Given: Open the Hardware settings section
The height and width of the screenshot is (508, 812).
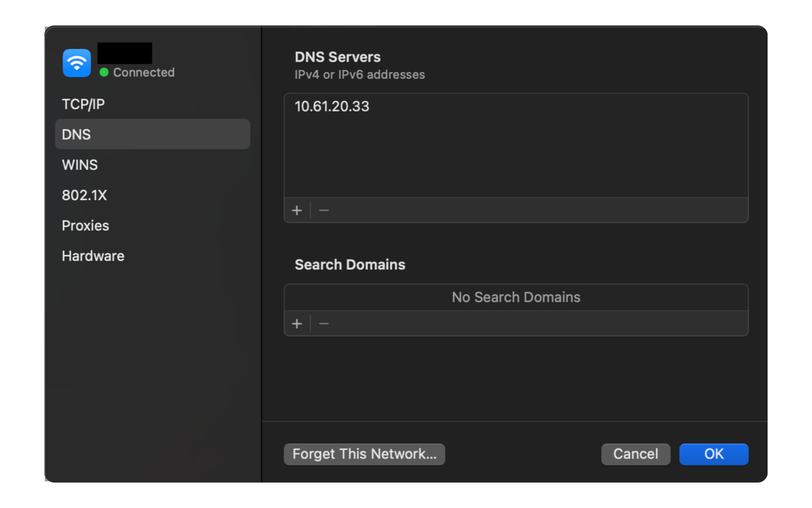Looking at the screenshot, I should (x=93, y=256).
